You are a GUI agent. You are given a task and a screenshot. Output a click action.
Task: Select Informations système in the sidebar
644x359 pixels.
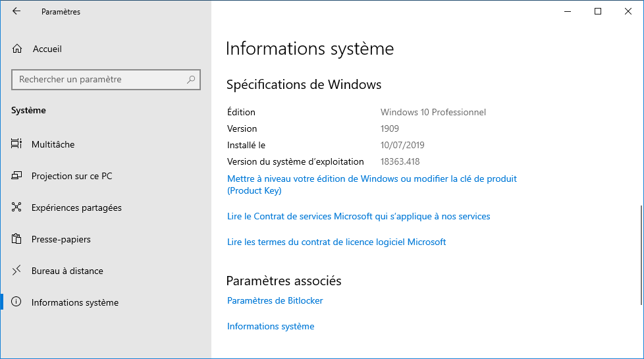tap(75, 303)
